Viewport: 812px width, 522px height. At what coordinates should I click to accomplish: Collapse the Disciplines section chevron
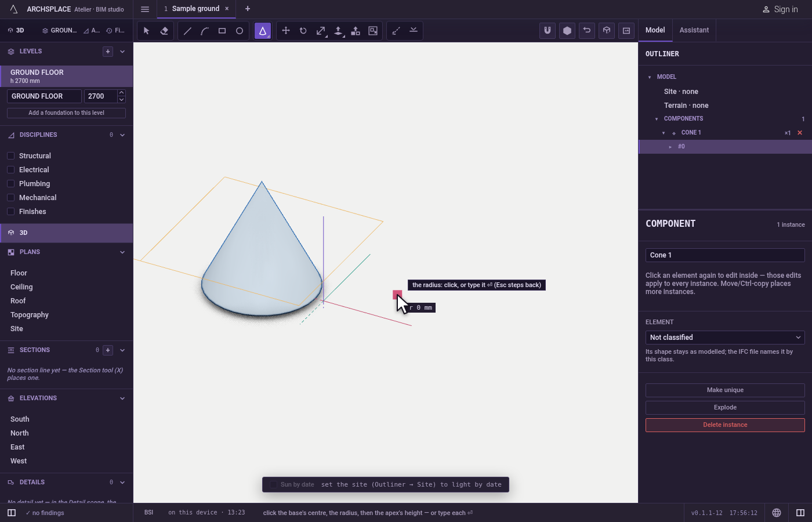122,135
